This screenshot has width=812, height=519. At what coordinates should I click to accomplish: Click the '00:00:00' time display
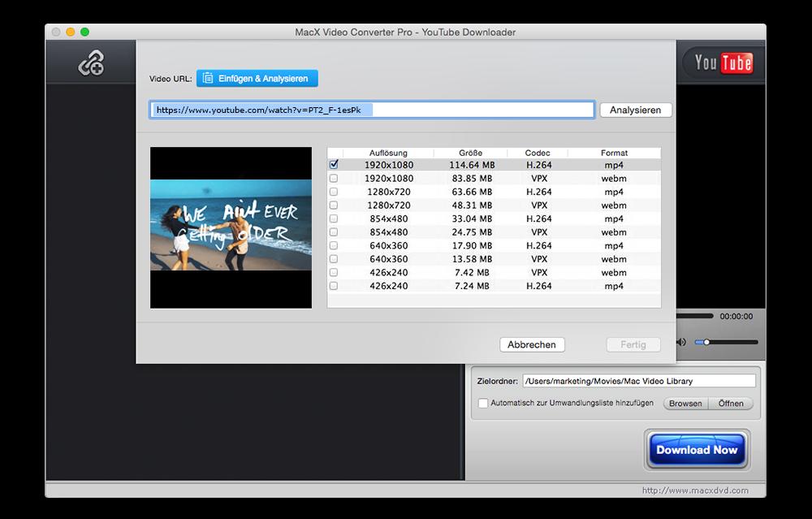pyautogui.click(x=736, y=316)
